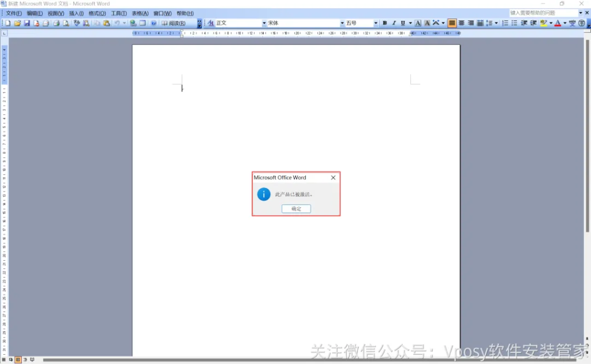The height and width of the screenshot is (364, 591).
Task: Apply font color with red A
Action: coord(558,23)
